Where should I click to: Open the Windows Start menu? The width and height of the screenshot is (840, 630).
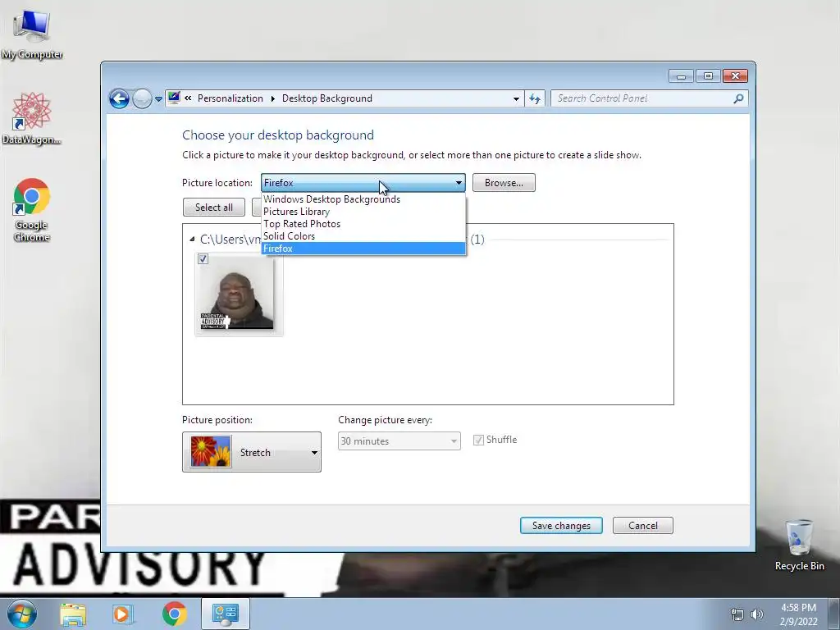point(22,614)
